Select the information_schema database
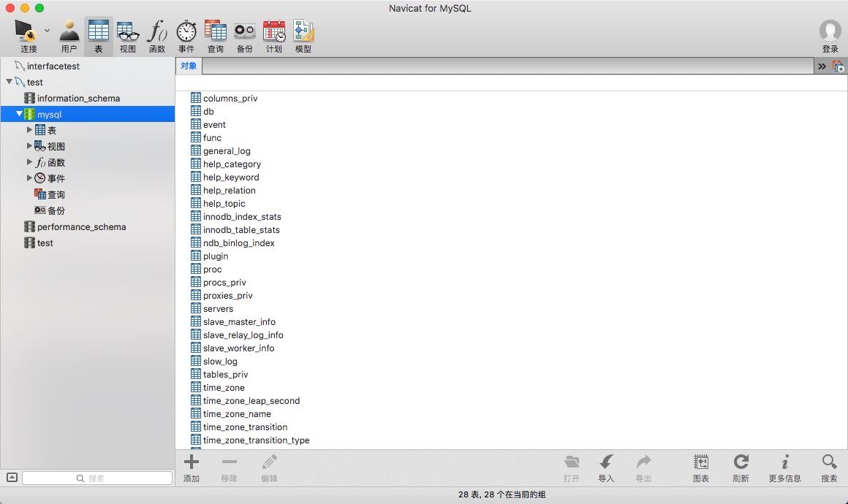 pyautogui.click(x=78, y=99)
